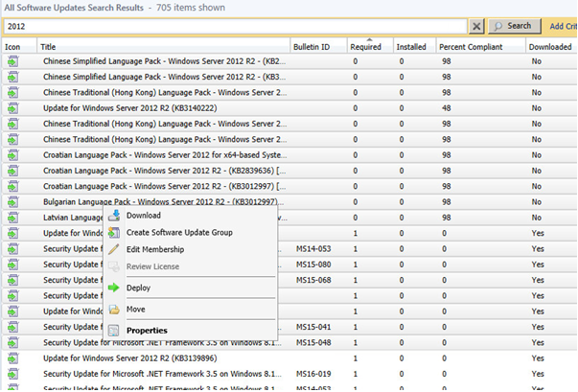Select Croatian Language Pack (KB2839636) row
This screenshot has height=392, width=578.
(164, 171)
